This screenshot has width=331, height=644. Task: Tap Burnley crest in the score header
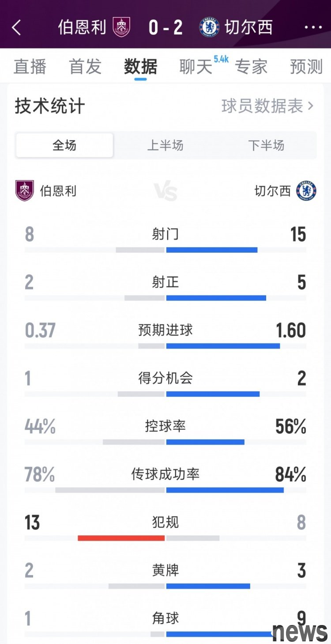(x=121, y=27)
